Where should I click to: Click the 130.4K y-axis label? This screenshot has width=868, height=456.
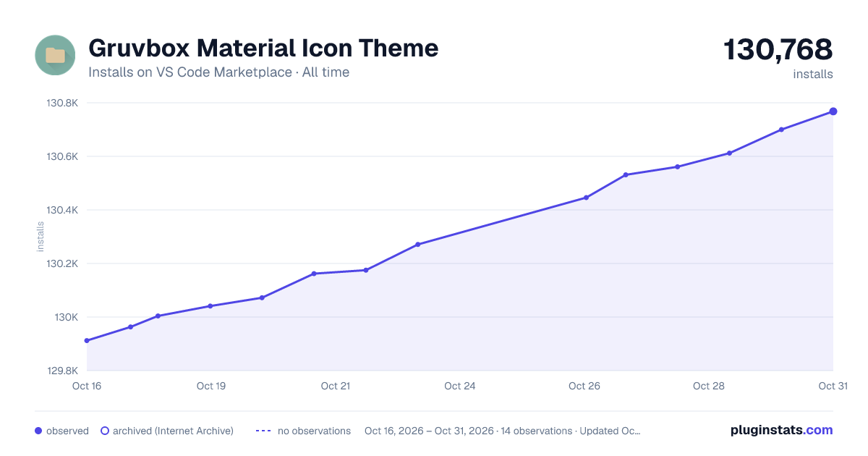pos(62,210)
